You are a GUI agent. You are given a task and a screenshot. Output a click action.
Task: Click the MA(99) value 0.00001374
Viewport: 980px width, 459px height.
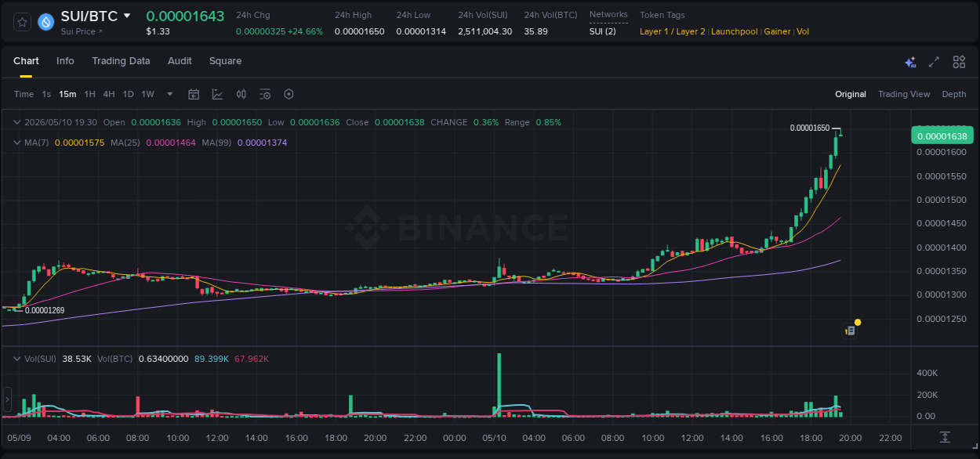[x=262, y=143]
